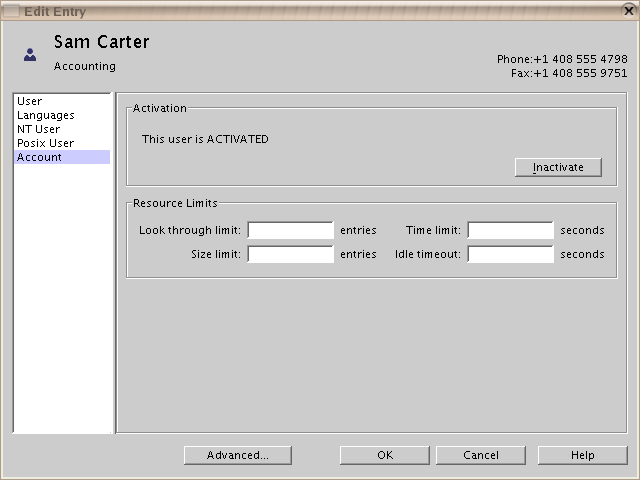Open the Languages section
Screen dimensions: 640x480
click(x=62, y=115)
